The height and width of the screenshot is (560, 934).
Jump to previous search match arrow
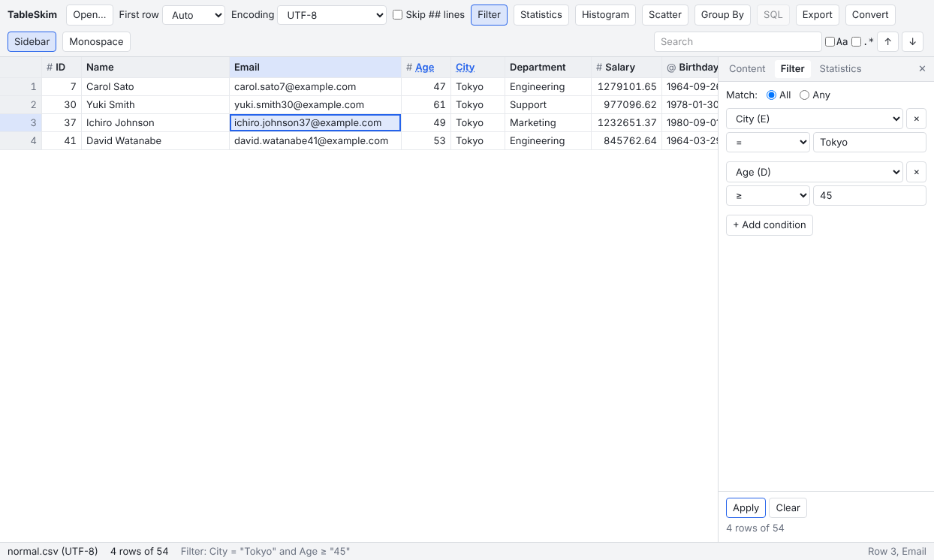point(887,42)
